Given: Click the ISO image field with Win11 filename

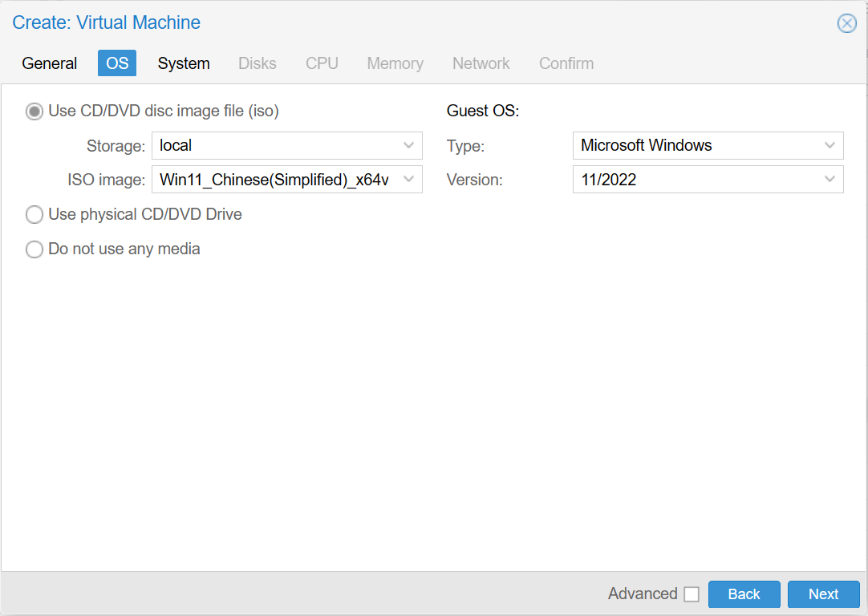Looking at the screenshot, I should click(286, 180).
